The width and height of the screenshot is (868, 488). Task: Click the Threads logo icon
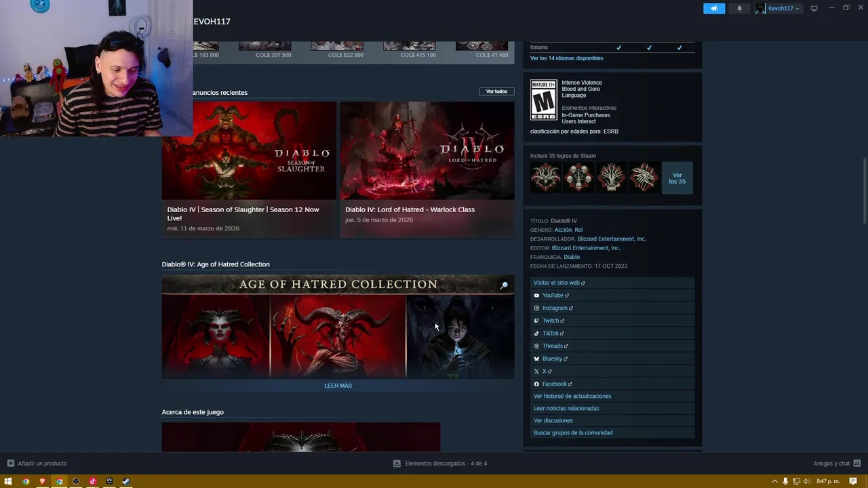[536, 346]
